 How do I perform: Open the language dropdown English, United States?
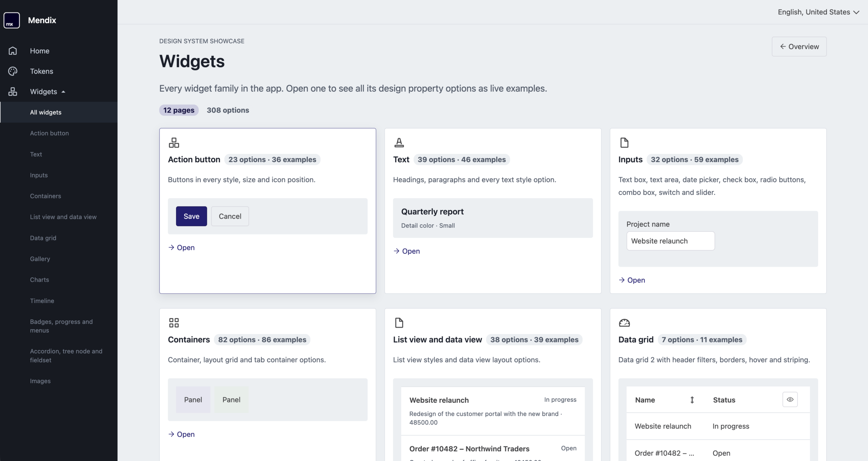click(x=818, y=12)
